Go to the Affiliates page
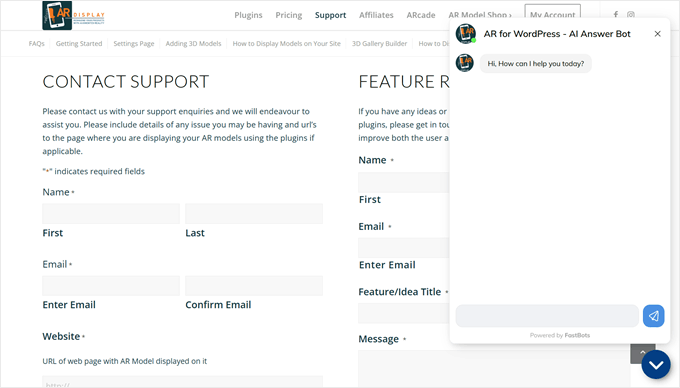The width and height of the screenshot is (680, 388). (376, 15)
